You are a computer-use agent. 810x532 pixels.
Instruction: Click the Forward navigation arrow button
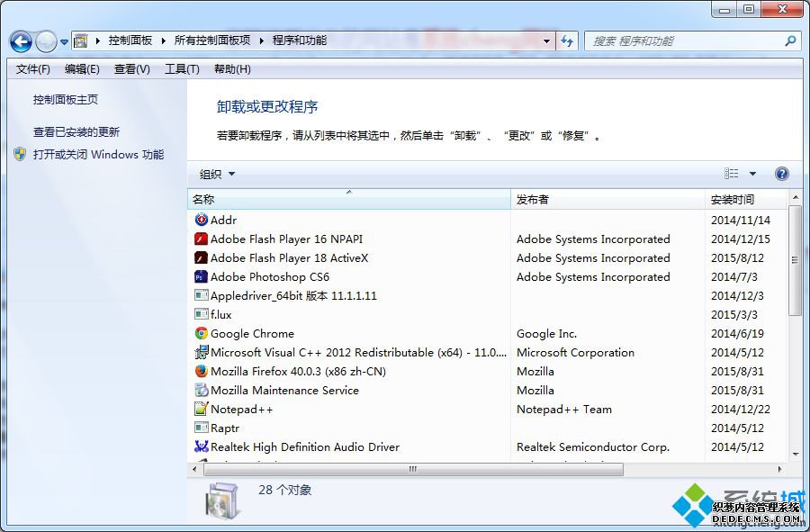(x=46, y=41)
